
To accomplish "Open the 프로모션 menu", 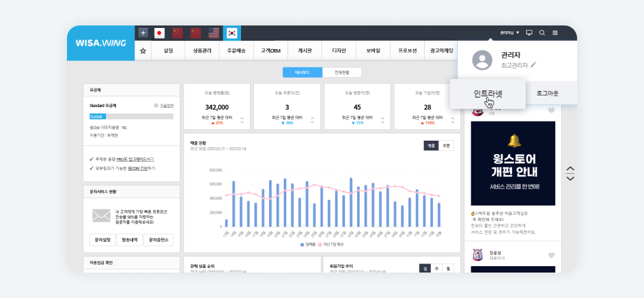I will coord(407,51).
